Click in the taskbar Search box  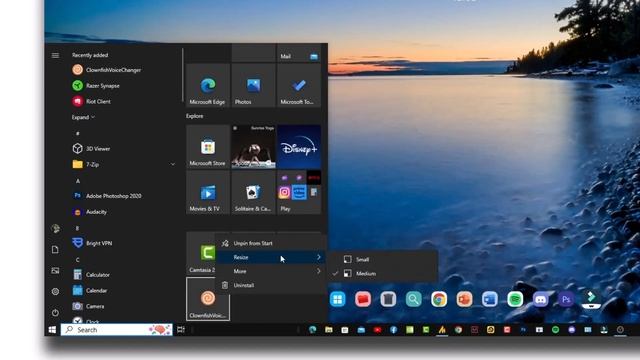(x=117, y=330)
